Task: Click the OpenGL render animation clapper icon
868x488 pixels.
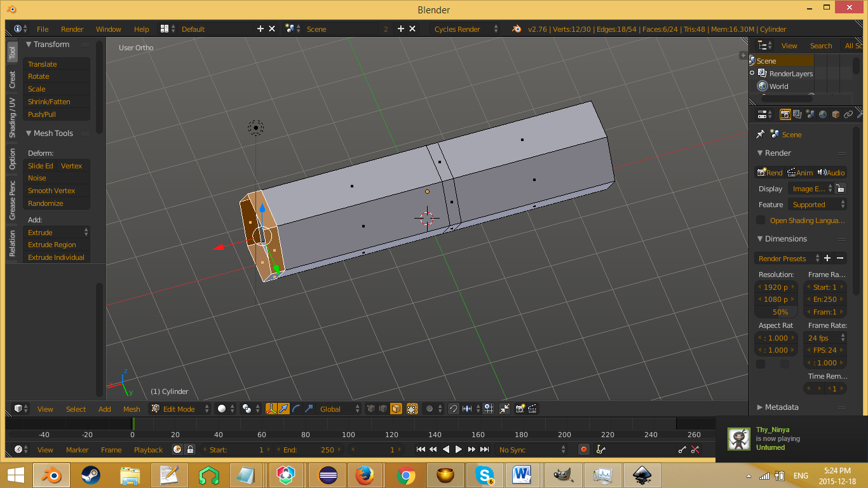Action: pyautogui.click(x=533, y=409)
